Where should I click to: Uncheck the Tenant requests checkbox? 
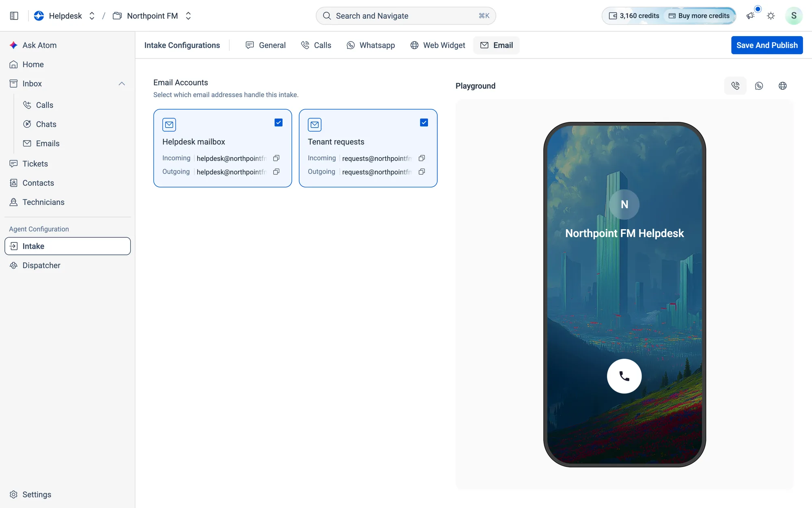tap(424, 122)
